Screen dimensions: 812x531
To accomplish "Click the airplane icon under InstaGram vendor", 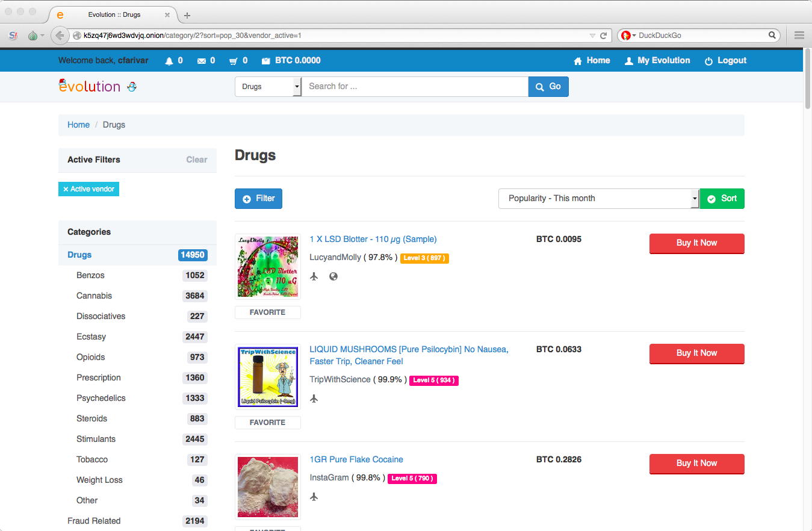I will (314, 497).
